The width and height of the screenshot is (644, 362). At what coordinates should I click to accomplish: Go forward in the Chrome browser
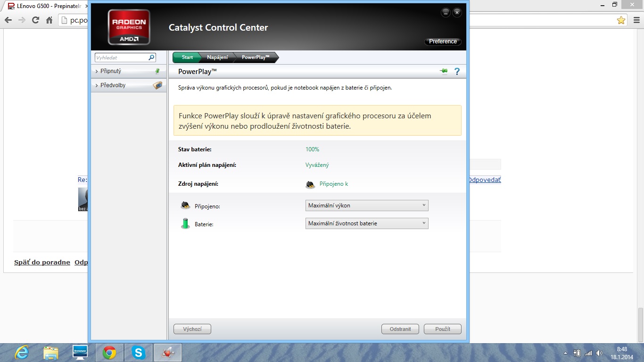[22, 20]
